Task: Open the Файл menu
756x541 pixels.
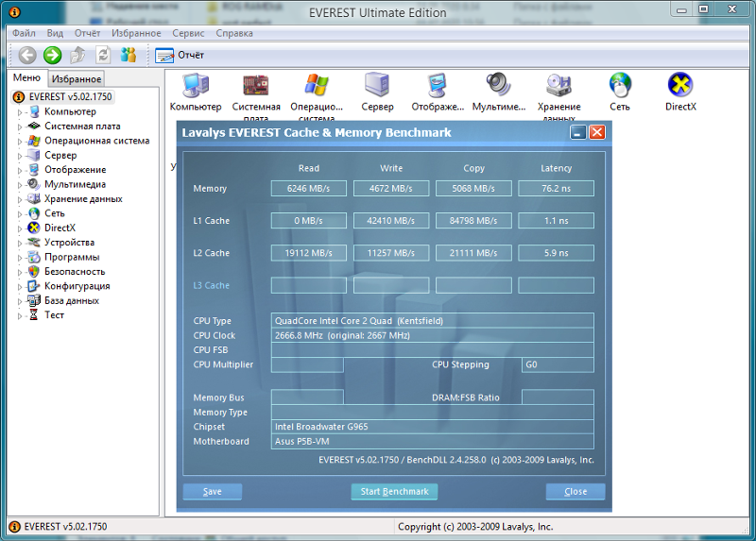Action: [24, 33]
